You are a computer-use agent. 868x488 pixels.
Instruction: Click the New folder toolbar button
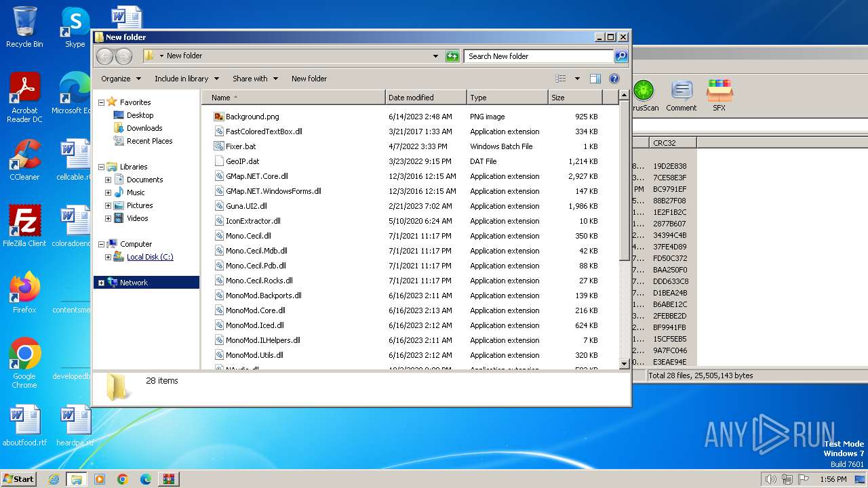tap(309, 79)
